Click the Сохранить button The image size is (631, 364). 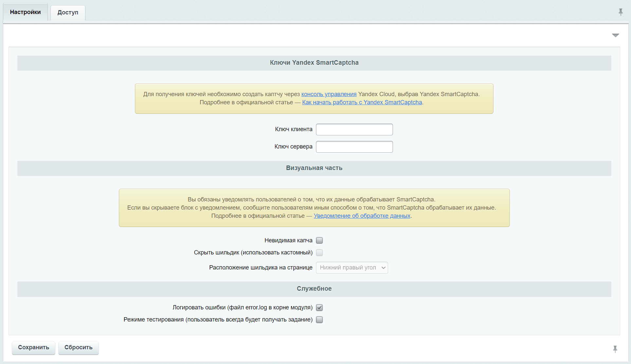click(x=33, y=348)
